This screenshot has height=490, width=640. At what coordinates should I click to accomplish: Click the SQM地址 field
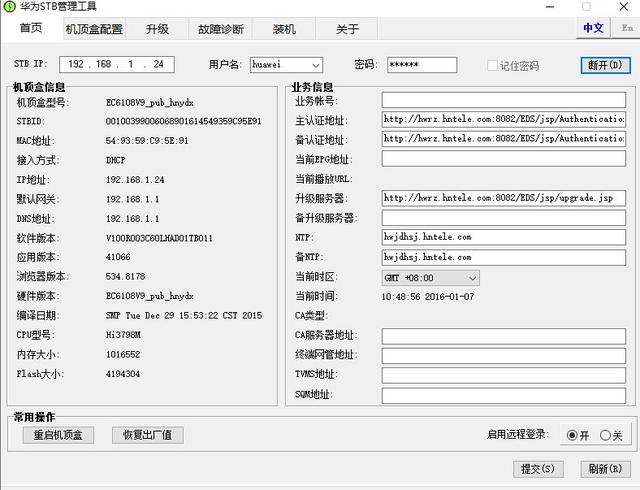(504, 395)
